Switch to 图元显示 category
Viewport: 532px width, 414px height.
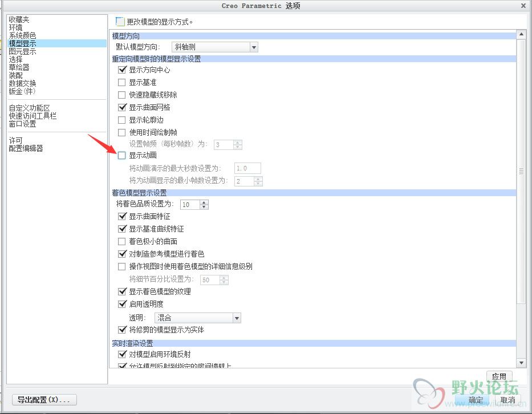(x=22, y=51)
